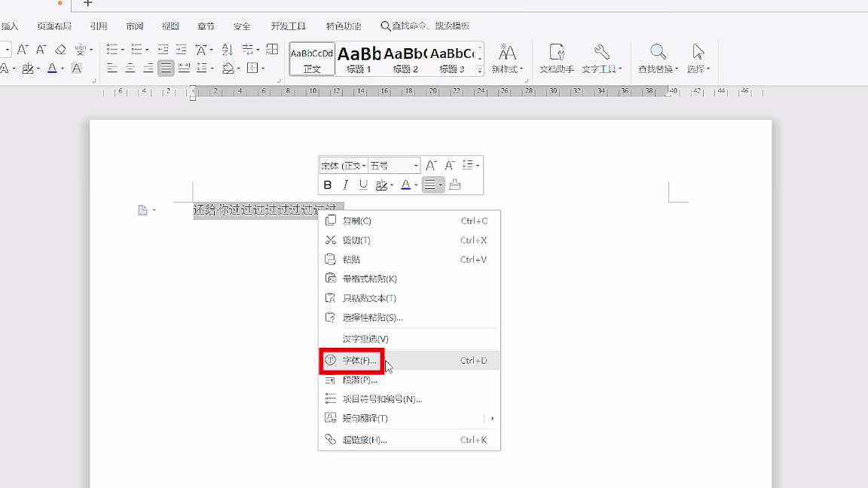Click the magnifier 查找替换 icon

point(658,52)
